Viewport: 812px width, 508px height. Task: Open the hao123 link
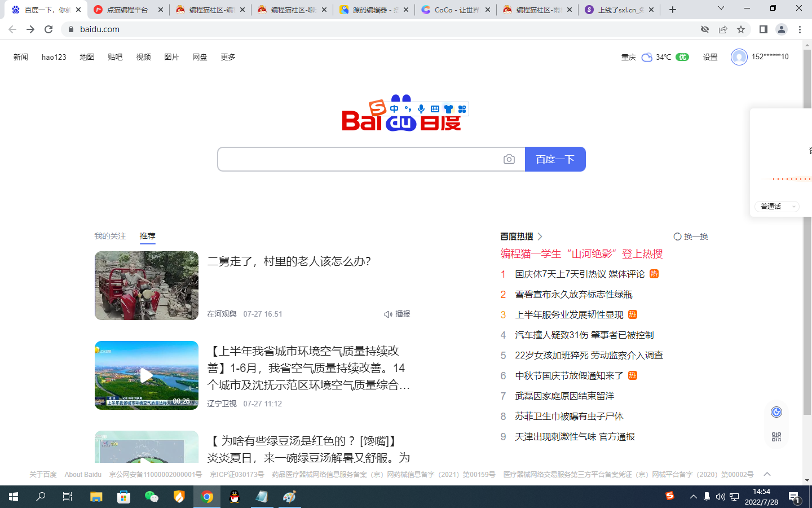[54, 57]
